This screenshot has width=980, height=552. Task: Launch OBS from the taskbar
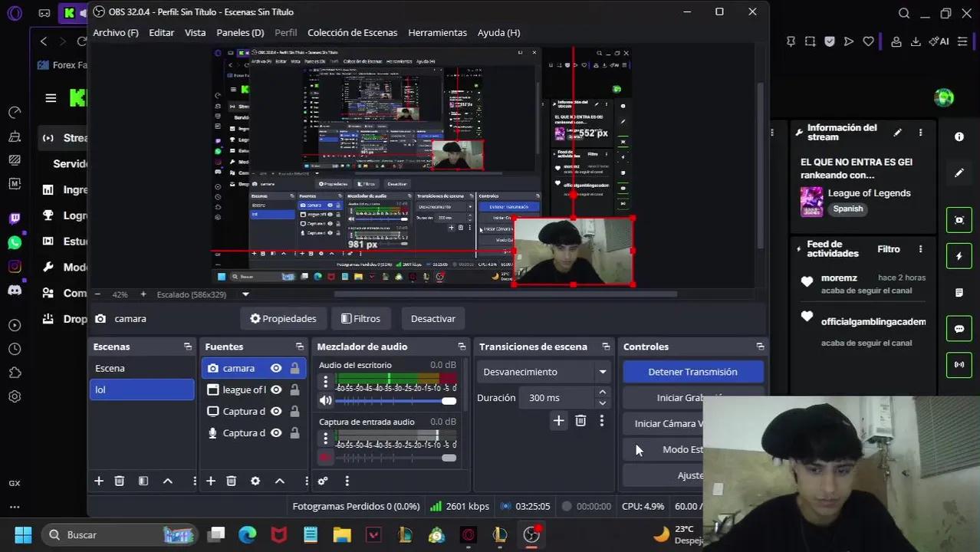531,534
